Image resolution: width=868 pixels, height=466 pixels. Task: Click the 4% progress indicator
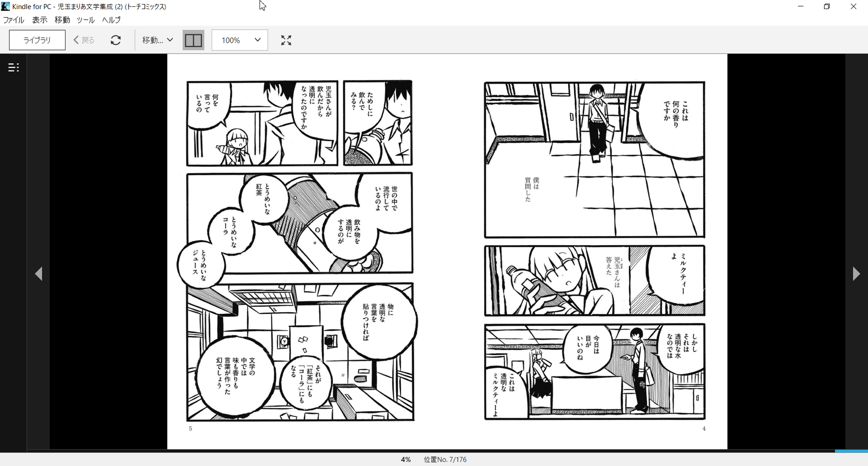pos(406,460)
